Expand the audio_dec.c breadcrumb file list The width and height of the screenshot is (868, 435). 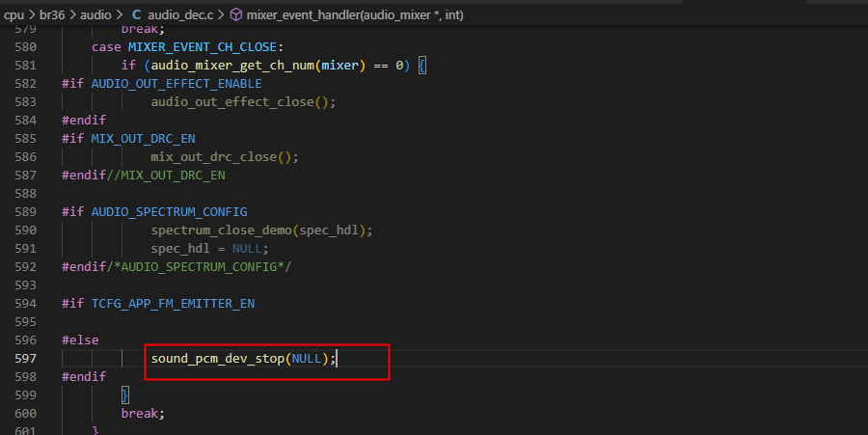point(180,14)
